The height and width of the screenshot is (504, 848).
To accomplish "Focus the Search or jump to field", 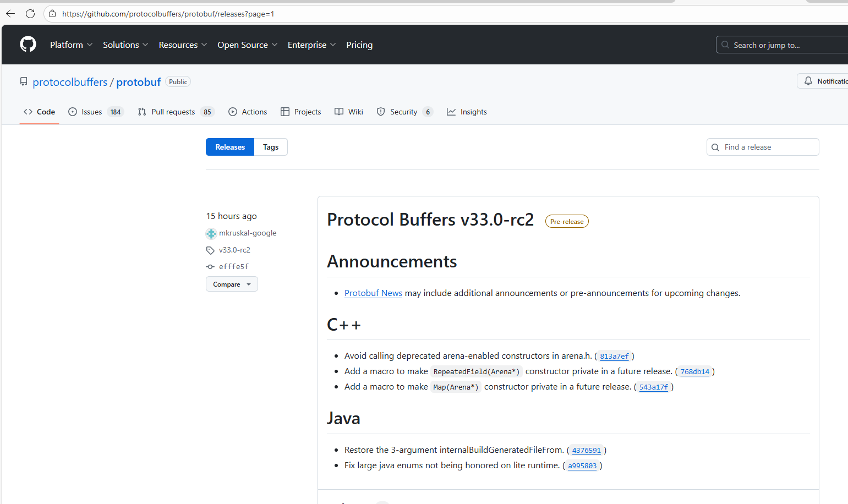I will (782, 45).
